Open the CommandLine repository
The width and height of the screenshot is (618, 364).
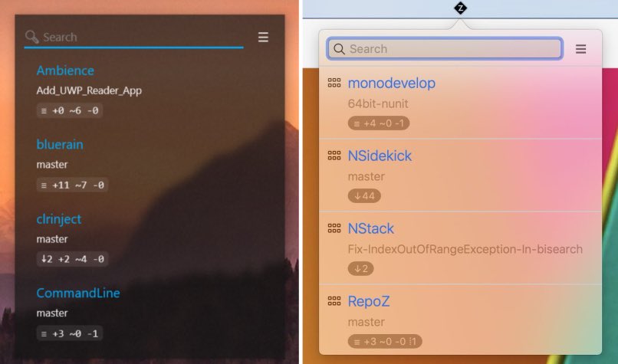tap(78, 293)
